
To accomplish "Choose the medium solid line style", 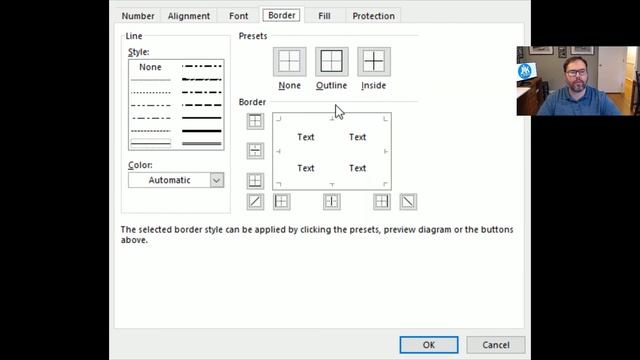I will tap(202, 118).
